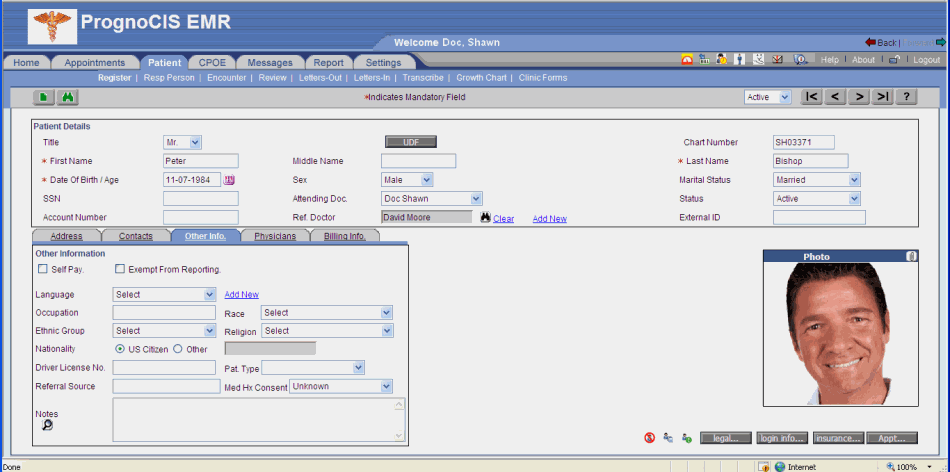Open the Race dropdown
This screenshot has width=950, height=472.
(x=327, y=313)
